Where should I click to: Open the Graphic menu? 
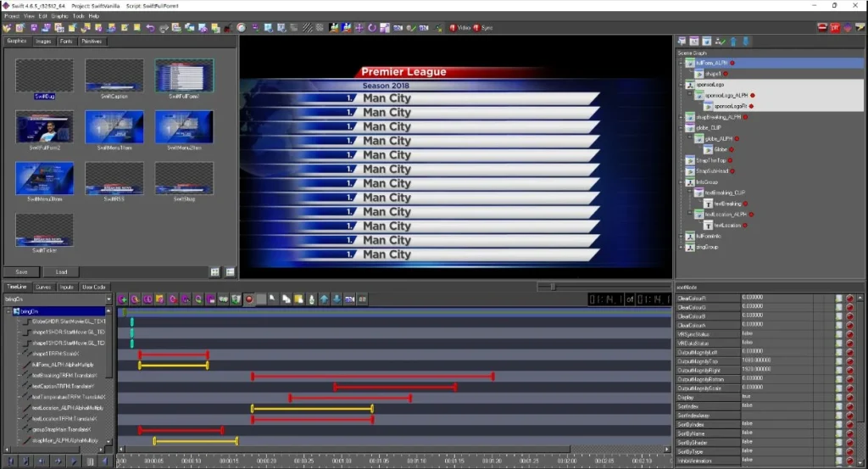point(59,16)
